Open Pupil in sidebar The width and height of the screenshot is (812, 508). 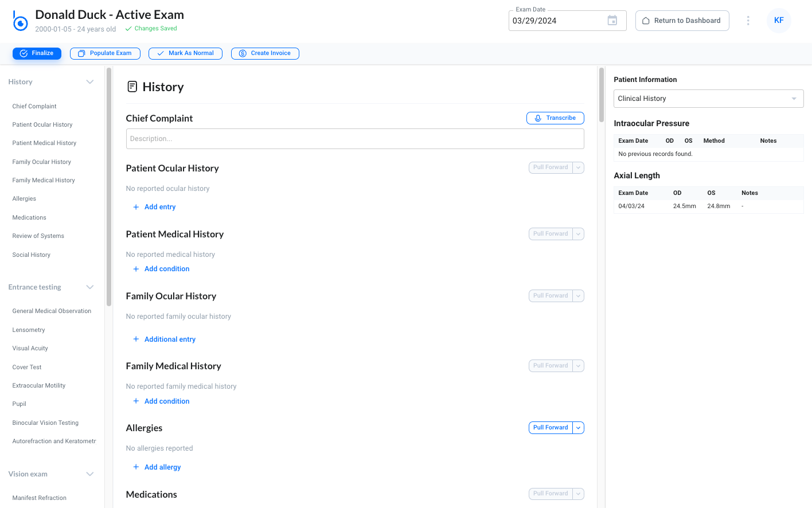[x=19, y=404]
